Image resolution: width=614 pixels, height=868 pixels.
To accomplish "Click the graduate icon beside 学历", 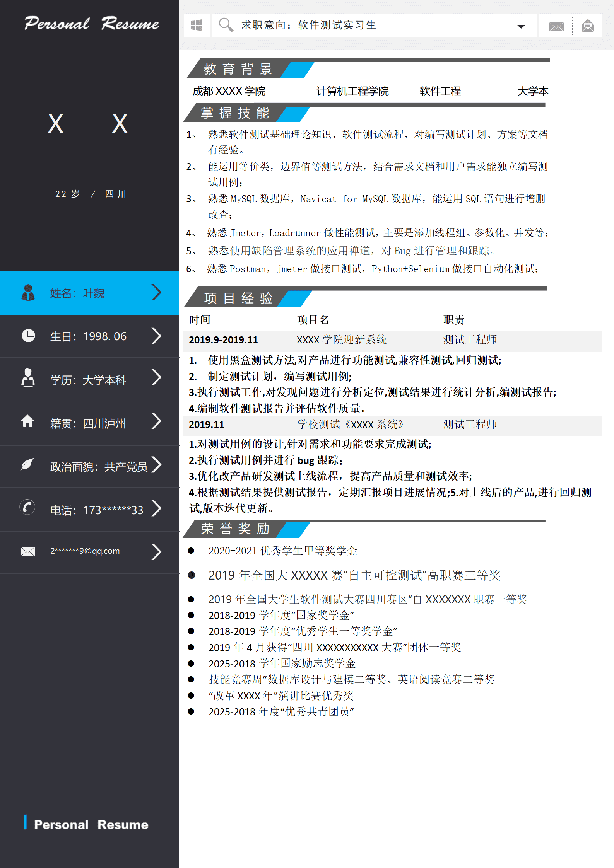I will pos(28,377).
